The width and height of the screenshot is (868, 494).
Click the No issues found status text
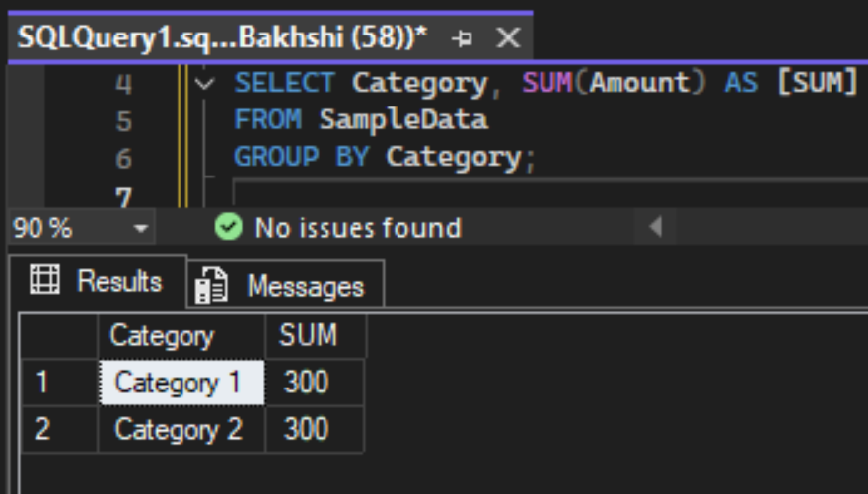pyautogui.click(x=358, y=228)
